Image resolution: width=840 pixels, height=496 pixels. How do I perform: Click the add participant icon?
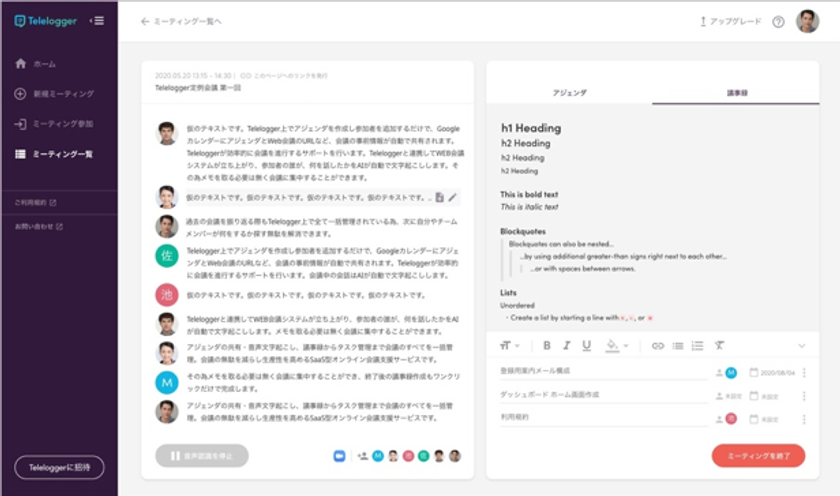point(361,455)
